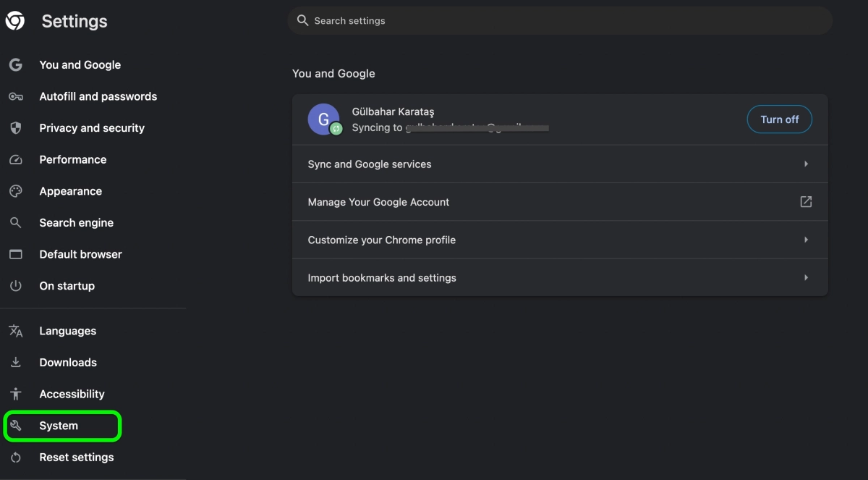Turn off sync for Gülbahar Karataş
Screen dimensions: 868x480
779,119
